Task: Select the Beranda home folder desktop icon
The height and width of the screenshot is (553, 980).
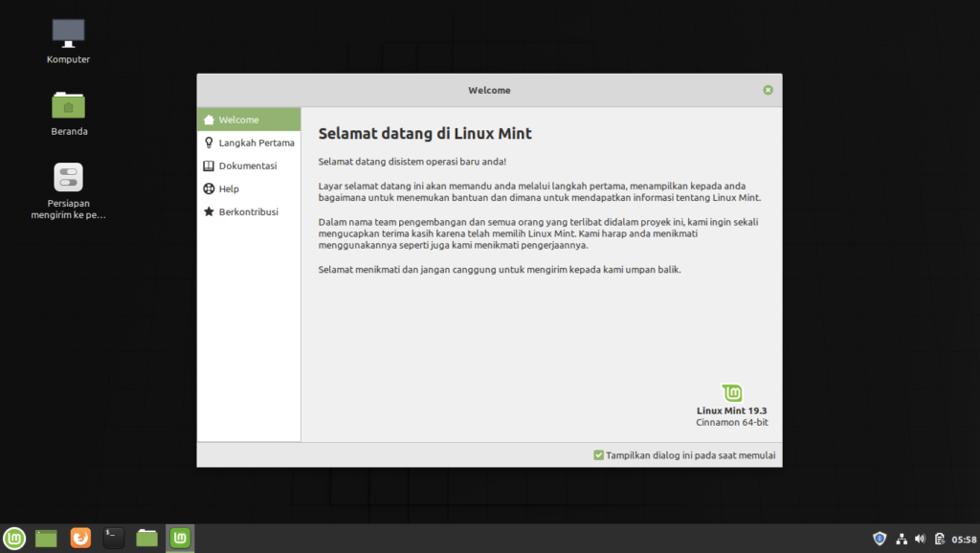Action: click(x=69, y=114)
